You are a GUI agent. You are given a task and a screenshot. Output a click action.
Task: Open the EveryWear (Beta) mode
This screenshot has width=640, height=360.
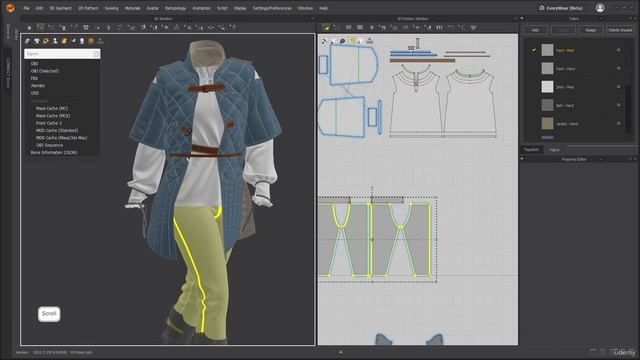561,8
